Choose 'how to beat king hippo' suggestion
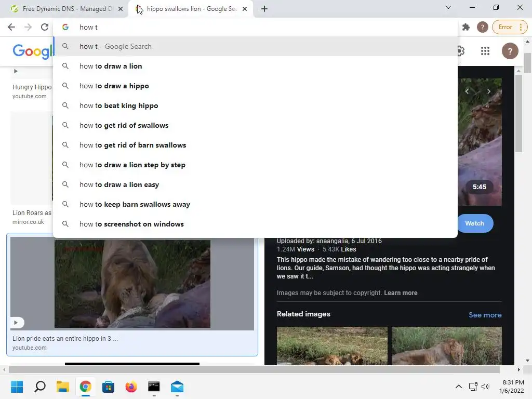The image size is (532, 399). point(255,105)
